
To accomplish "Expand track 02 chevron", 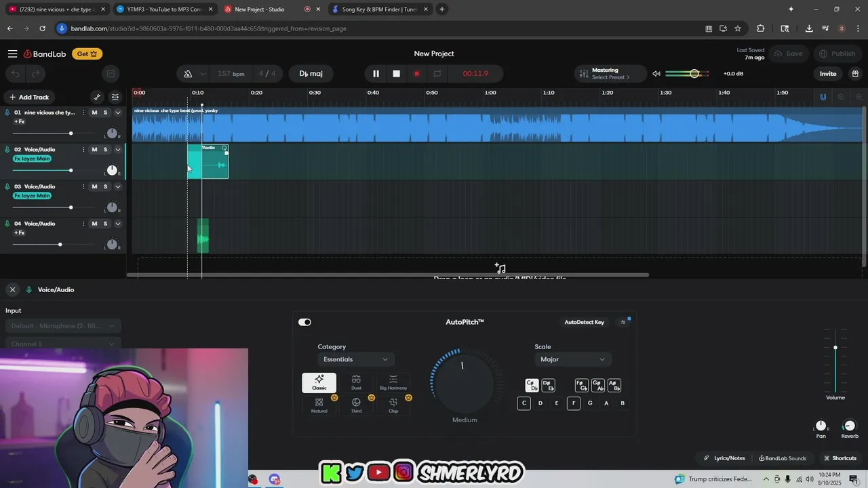I will tap(118, 150).
